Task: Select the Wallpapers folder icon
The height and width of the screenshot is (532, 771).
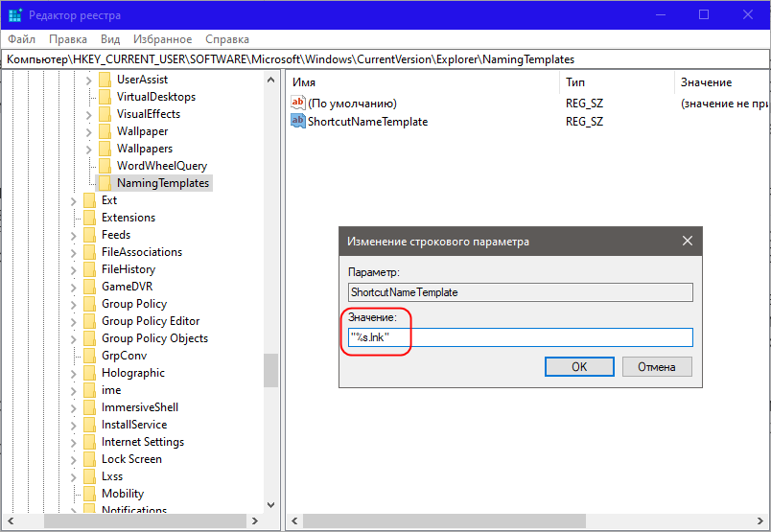Action: pyautogui.click(x=105, y=149)
